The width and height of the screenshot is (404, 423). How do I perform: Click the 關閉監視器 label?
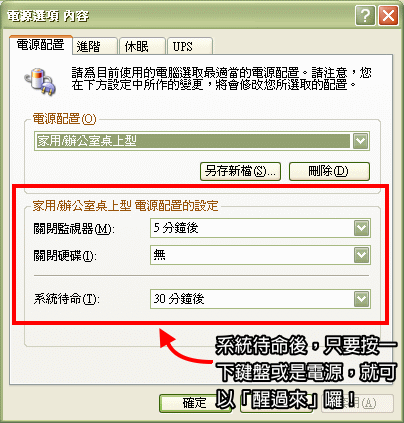coord(74,229)
